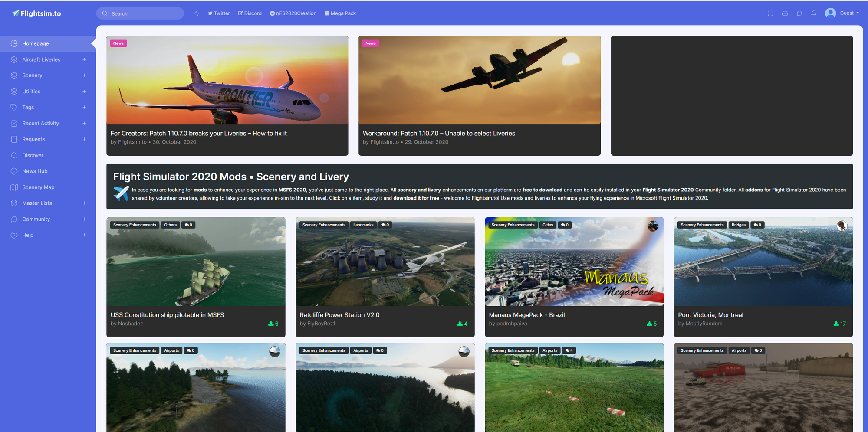Open the activity pulse icon in top bar
The height and width of the screenshot is (432, 868).
pos(197,13)
